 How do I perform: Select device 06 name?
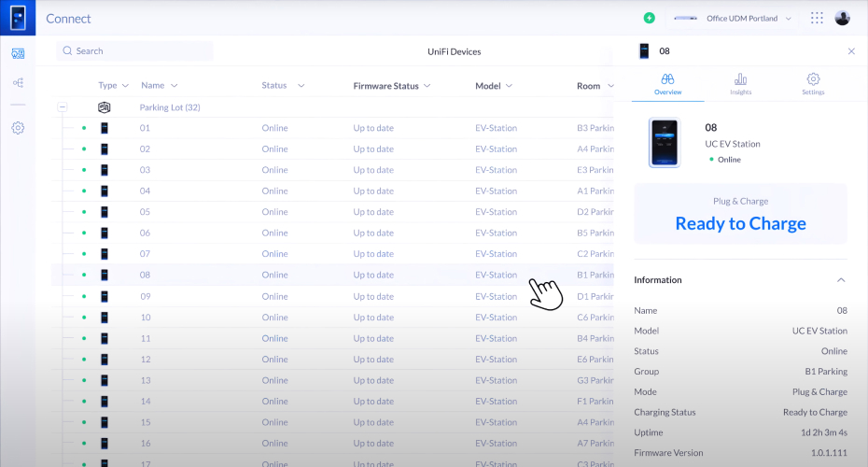(x=145, y=233)
